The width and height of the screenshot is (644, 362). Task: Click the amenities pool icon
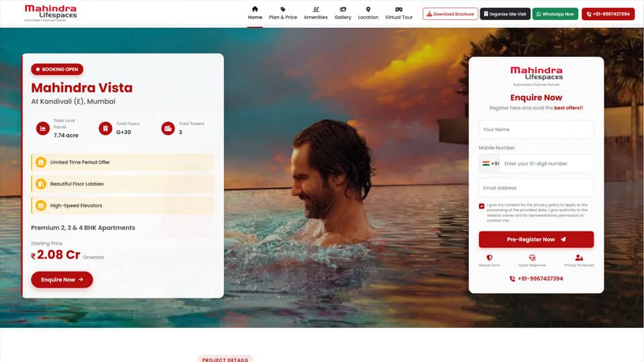coord(315,9)
